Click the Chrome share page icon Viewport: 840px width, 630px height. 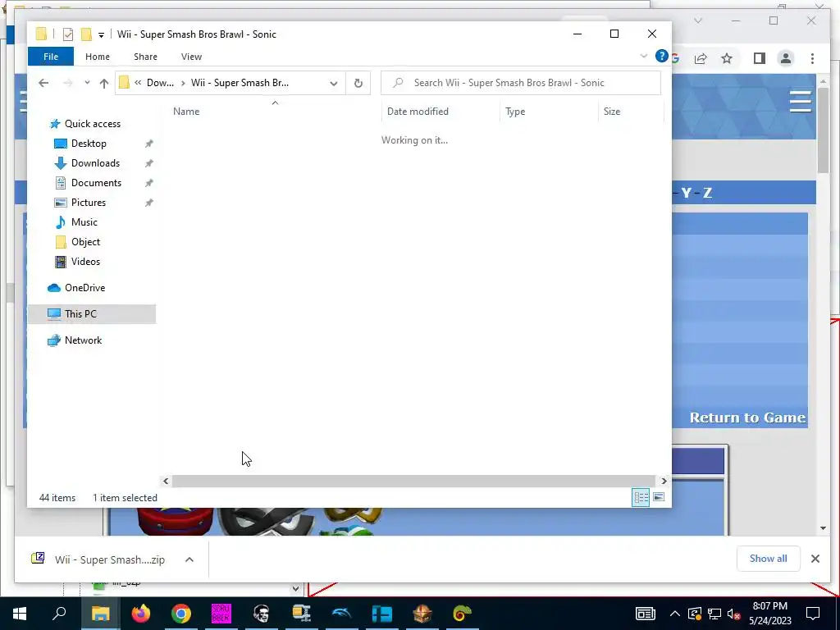(x=701, y=58)
